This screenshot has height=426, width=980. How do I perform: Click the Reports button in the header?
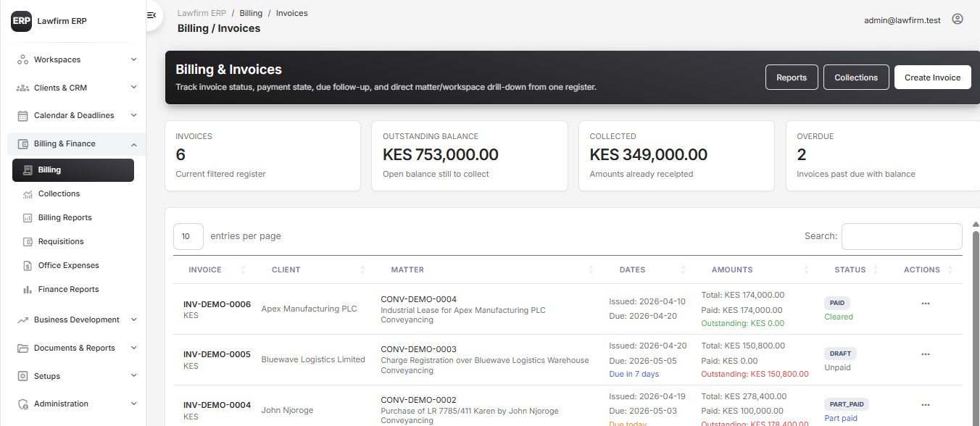pos(792,78)
